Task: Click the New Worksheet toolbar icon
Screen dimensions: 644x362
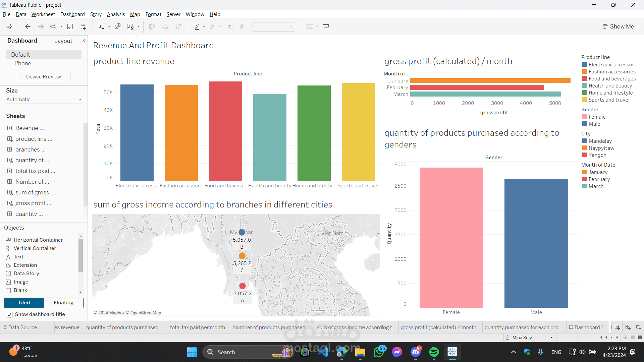Action: pyautogui.click(x=101, y=26)
